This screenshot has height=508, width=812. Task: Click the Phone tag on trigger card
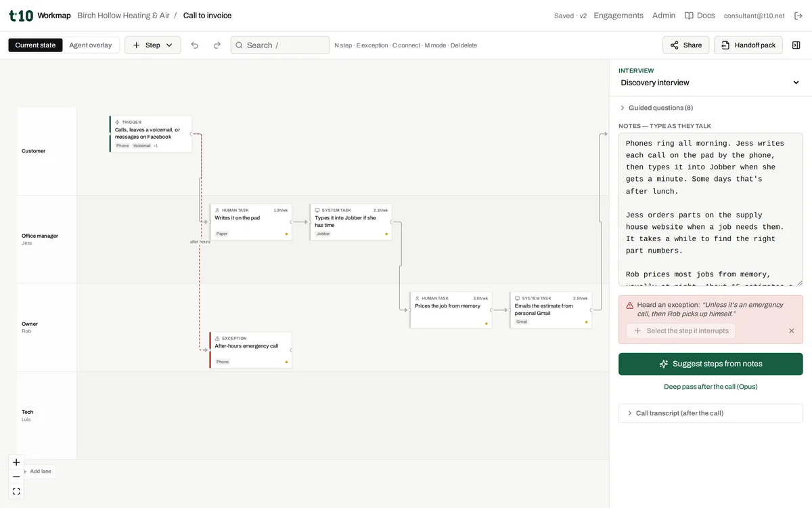pos(122,146)
